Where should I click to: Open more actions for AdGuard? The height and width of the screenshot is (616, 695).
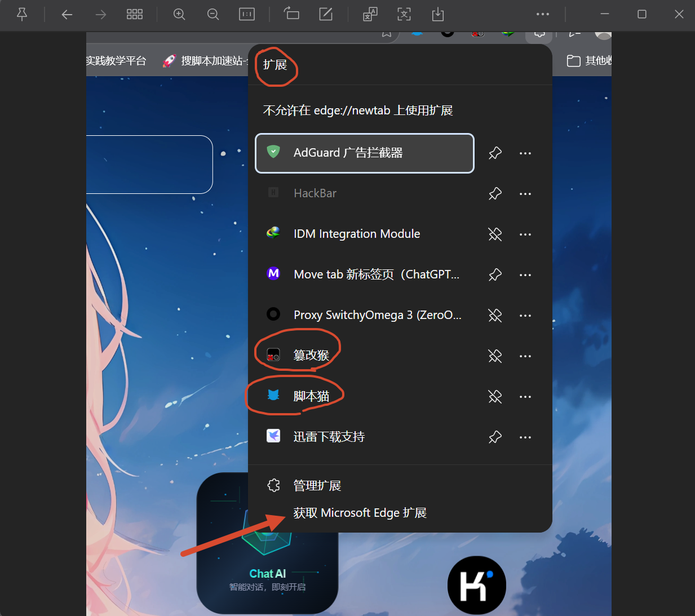(525, 153)
